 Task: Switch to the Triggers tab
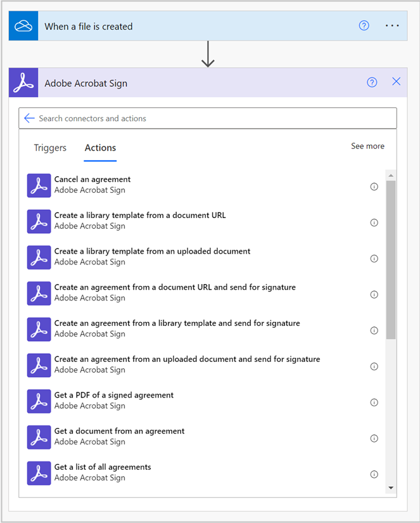click(50, 148)
